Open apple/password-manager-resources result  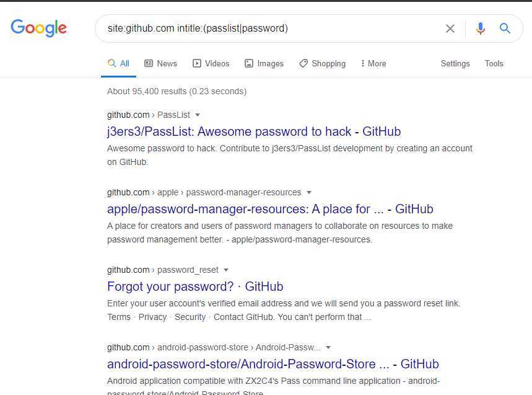(x=270, y=209)
